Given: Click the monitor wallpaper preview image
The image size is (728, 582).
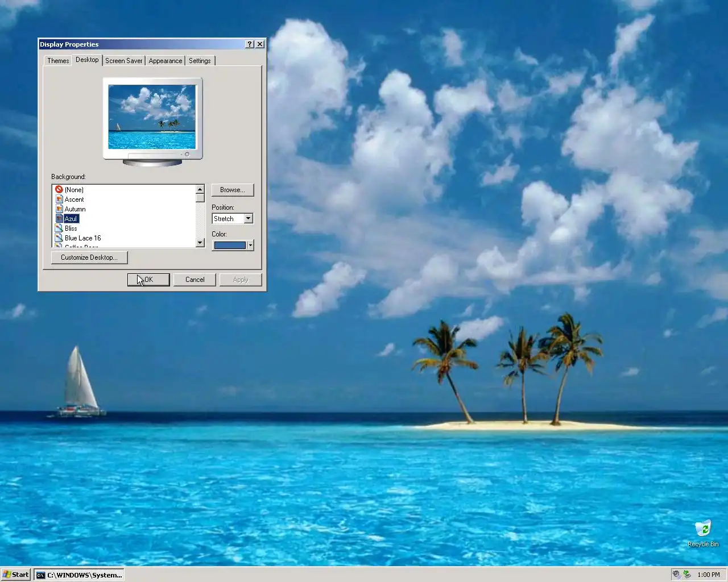Looking at the screenshot, I should tap(152, 117).
